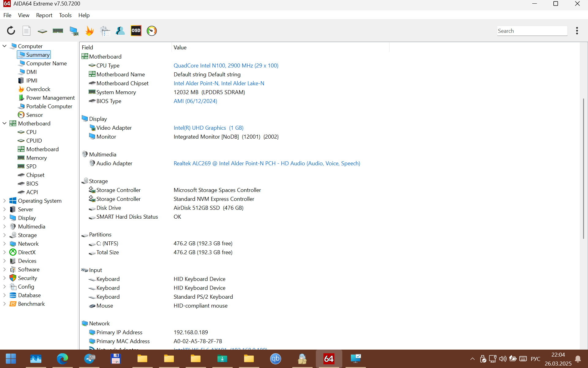Launch the memory benchmark RAM icon
The image size is (588, 368).
[58, 31]
